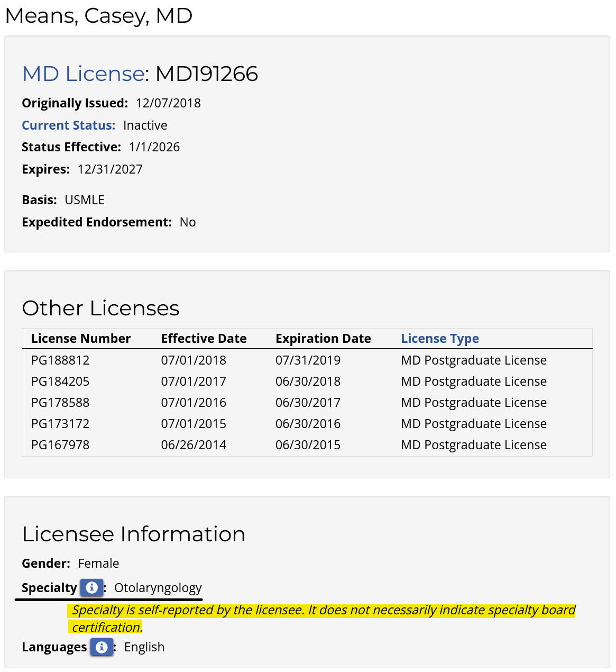Open the MD License link

click(x=83, y=74)
